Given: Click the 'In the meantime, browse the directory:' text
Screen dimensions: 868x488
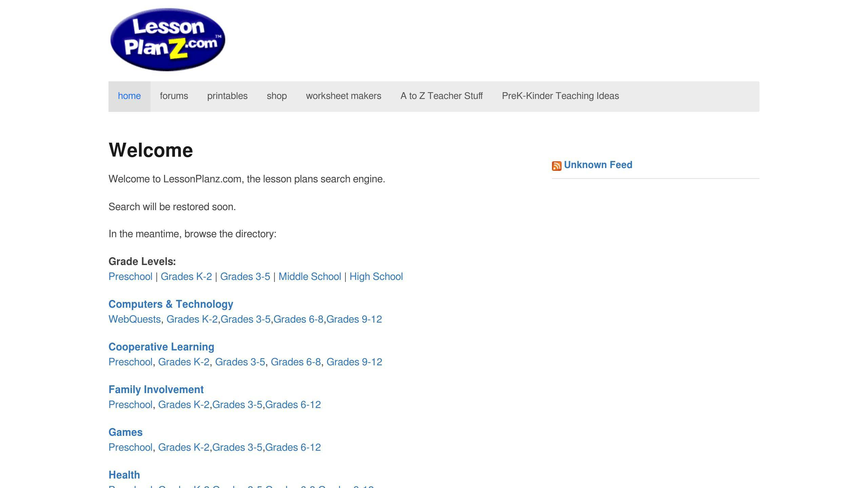Looking at the screenshot, I should (192, 234).
